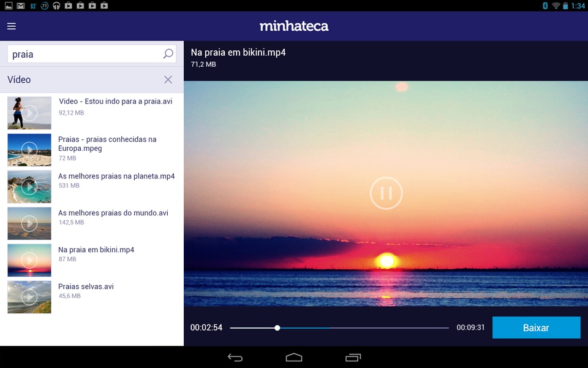Image resolution: width=588 pixels, height=368 pixels.
Task: Play As melhores praias na planeta thumbnail
Action: point(29,186)
